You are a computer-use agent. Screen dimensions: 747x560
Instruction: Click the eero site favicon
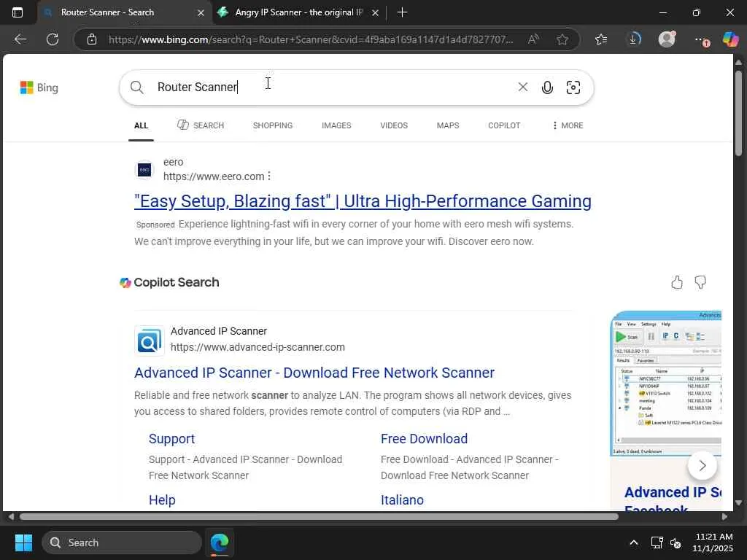point(144,169)
